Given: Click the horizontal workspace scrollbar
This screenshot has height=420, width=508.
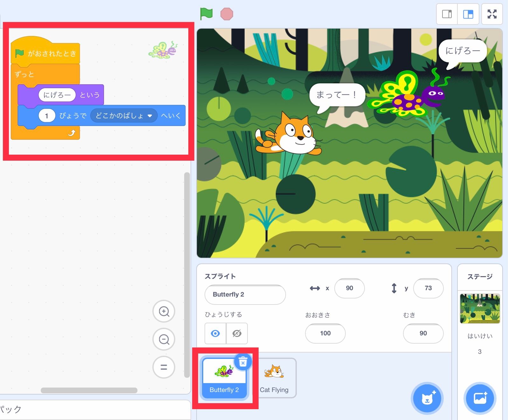Looking at the screenshot, I should click(x=89, y=390).
